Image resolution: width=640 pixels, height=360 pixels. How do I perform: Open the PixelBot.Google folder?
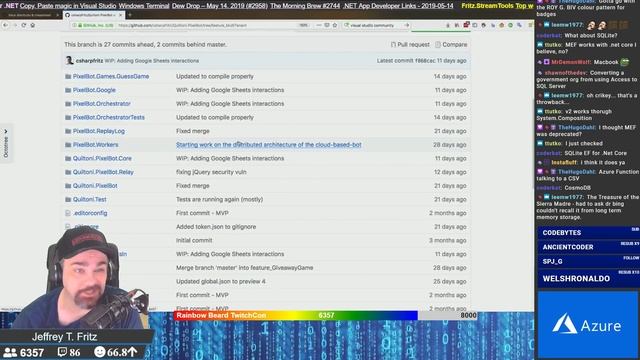94,90
